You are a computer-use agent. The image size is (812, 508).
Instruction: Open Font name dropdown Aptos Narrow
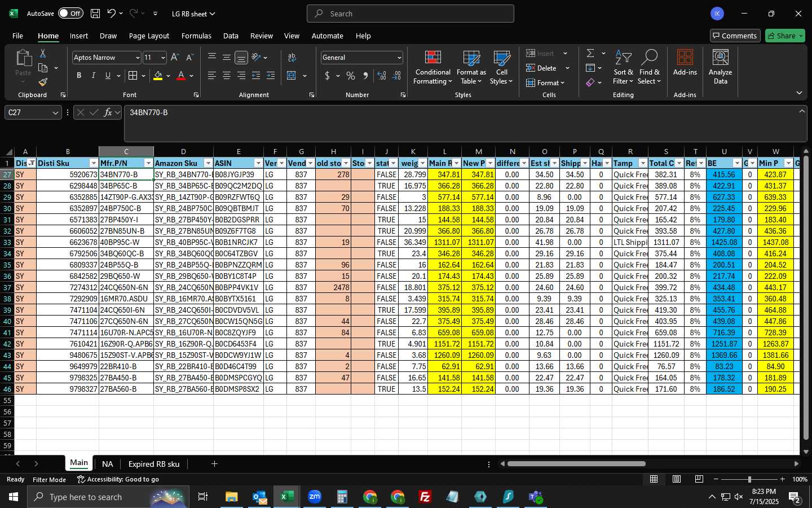point(137,58)
